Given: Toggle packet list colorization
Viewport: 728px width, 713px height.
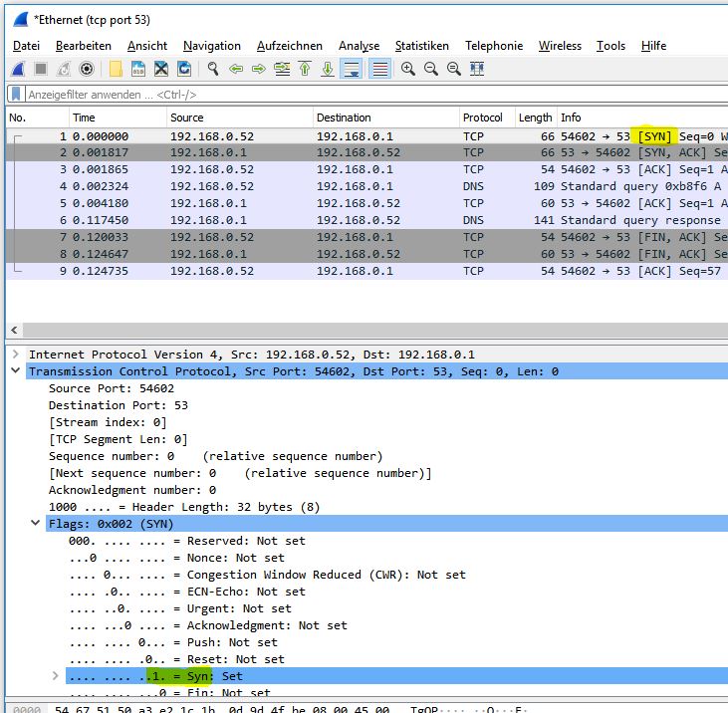Looking at the screenshot, I should click(379, 69).
